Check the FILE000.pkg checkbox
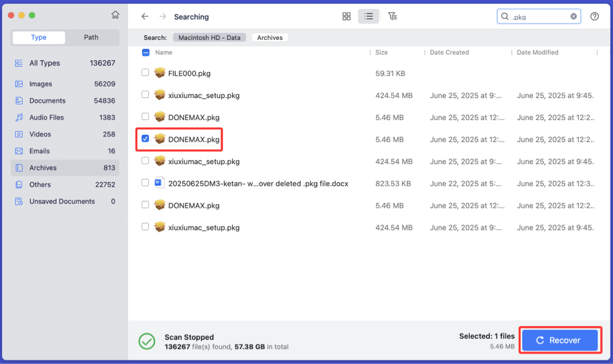 click(145, 73)
